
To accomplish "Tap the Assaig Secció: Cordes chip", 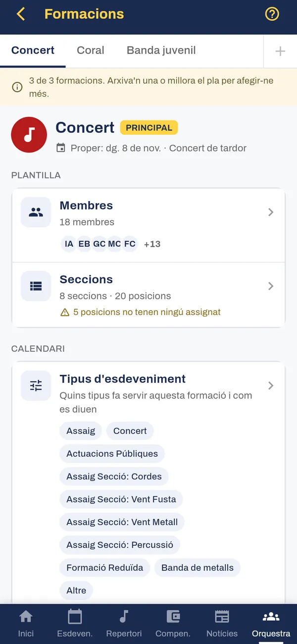I will point(114,477).
